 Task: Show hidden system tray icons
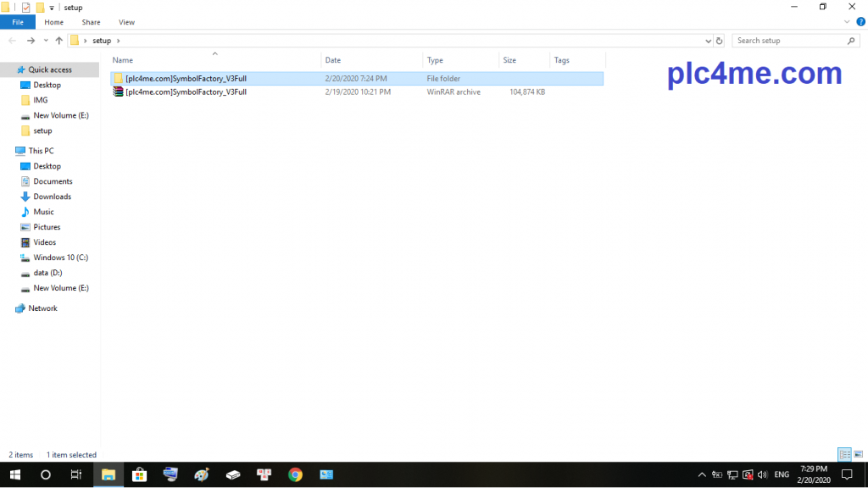(701, 474)
